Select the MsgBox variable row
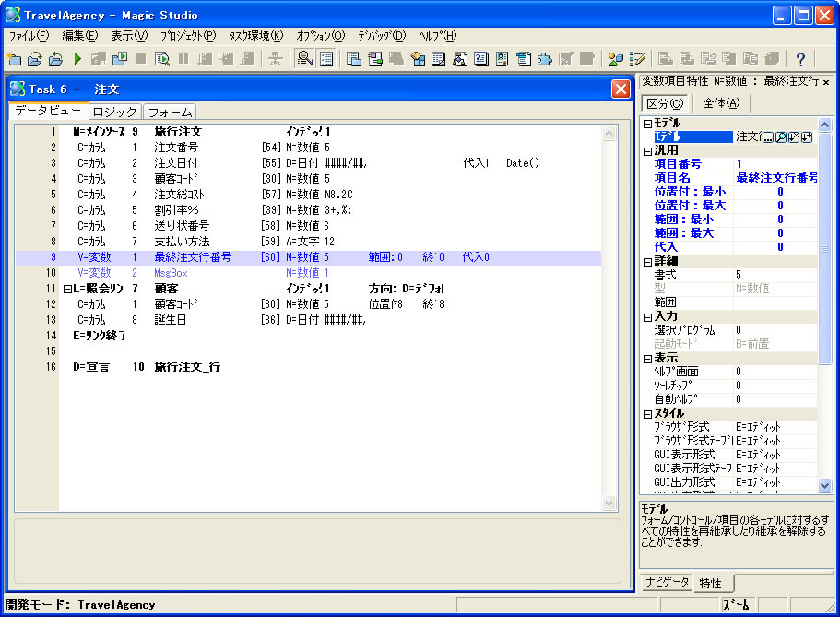 [308, 273]
